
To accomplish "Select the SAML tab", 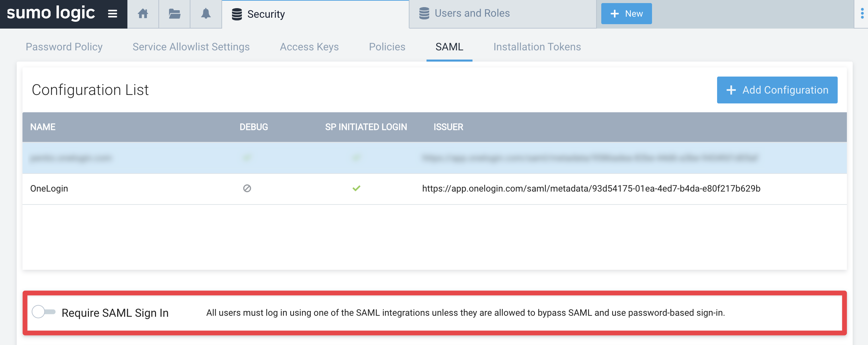I will [x=449, y=47].
